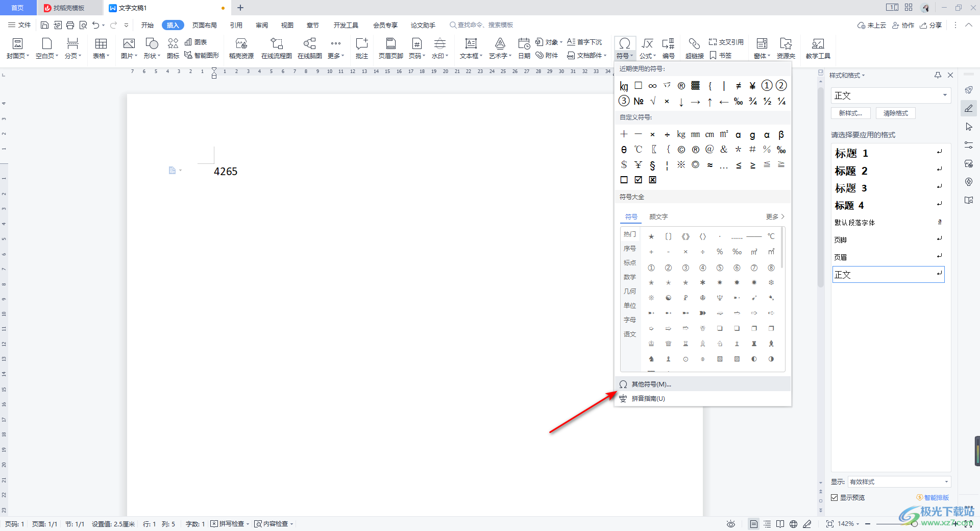Insert Smart Graphic (智能图形)
Viewport: 980px width, 531px height.
click(202, 55)
